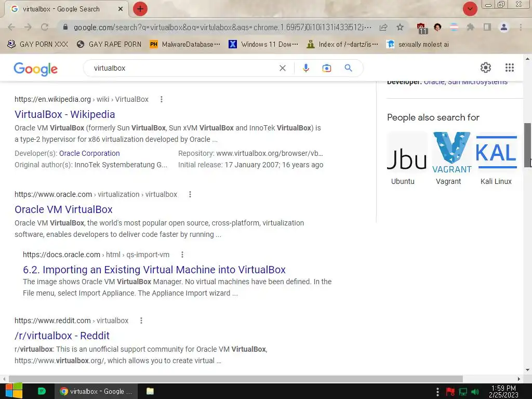Image resolution: width=532 pixels, height=399 pixels.
Task: Click the 'People also search for' heading
Action: 433,117
